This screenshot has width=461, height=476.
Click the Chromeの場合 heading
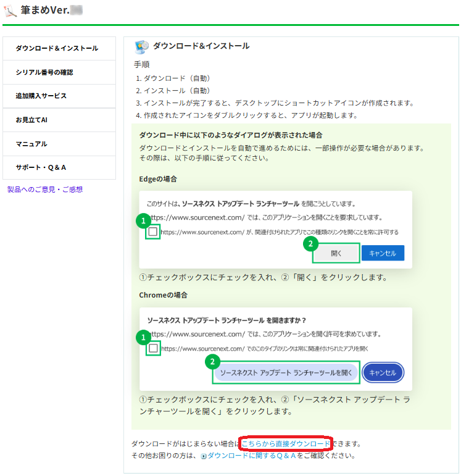[x=164, y=295]
